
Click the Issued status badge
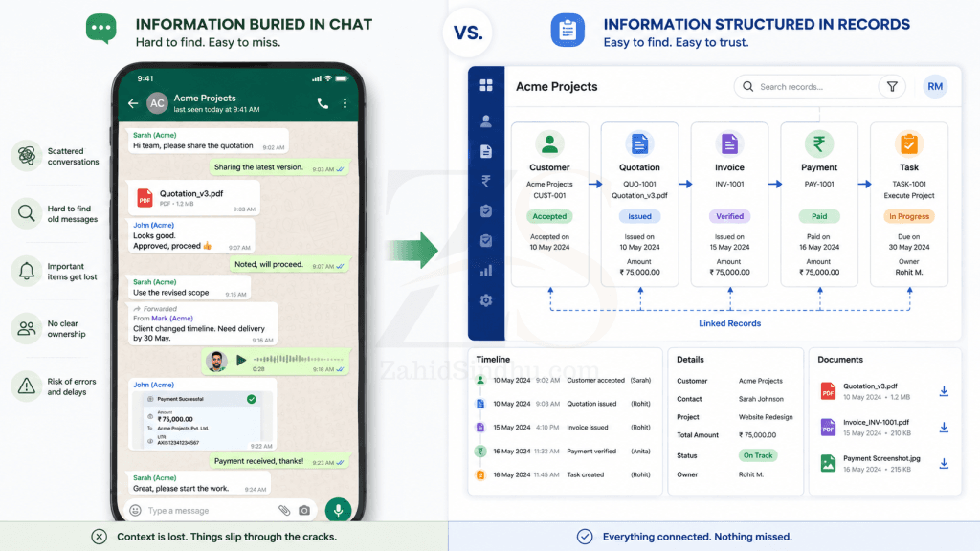(639, 216)
